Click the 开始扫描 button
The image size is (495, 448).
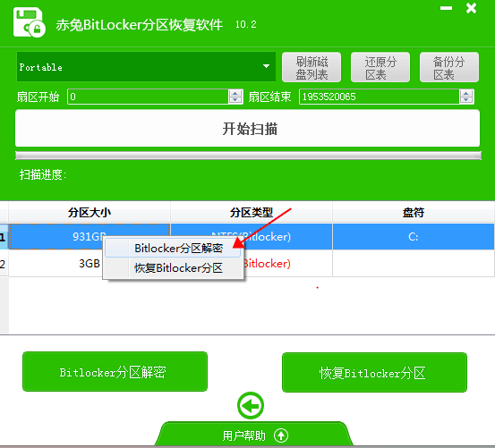[247, 129]
